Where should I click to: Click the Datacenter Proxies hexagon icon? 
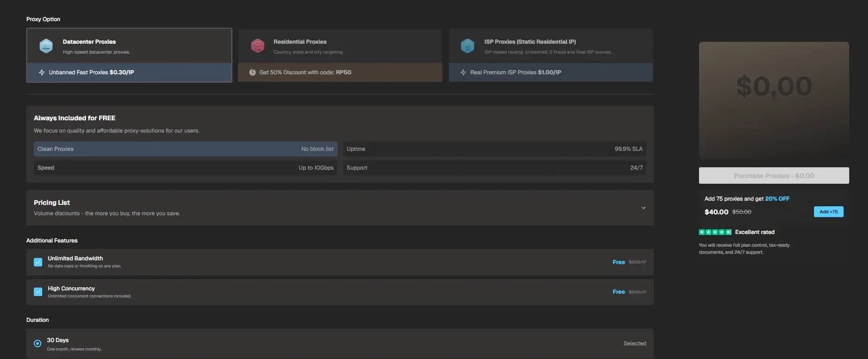pyautogui.click(x=46, y=46)
